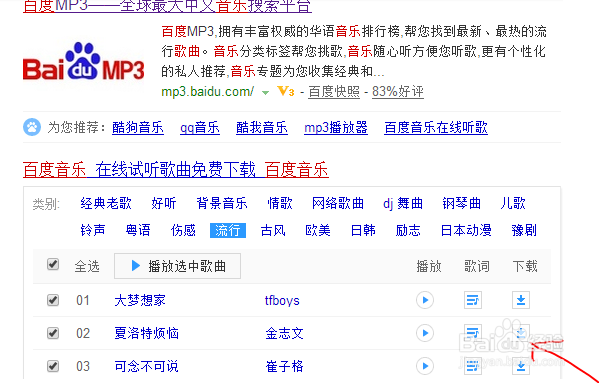The width and height of the screenshot is (599, 383).
Task: Select the 铃声 category
Action: coord(93,230)
